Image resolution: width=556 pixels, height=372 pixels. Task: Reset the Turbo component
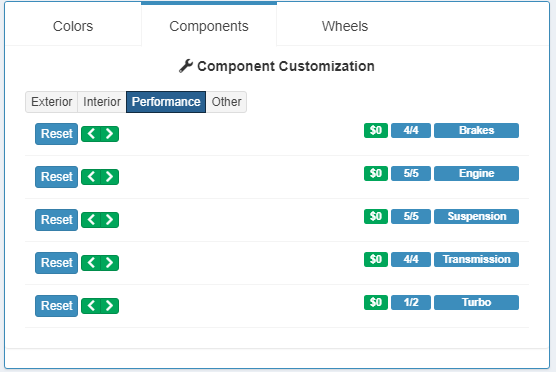[56, 306]
